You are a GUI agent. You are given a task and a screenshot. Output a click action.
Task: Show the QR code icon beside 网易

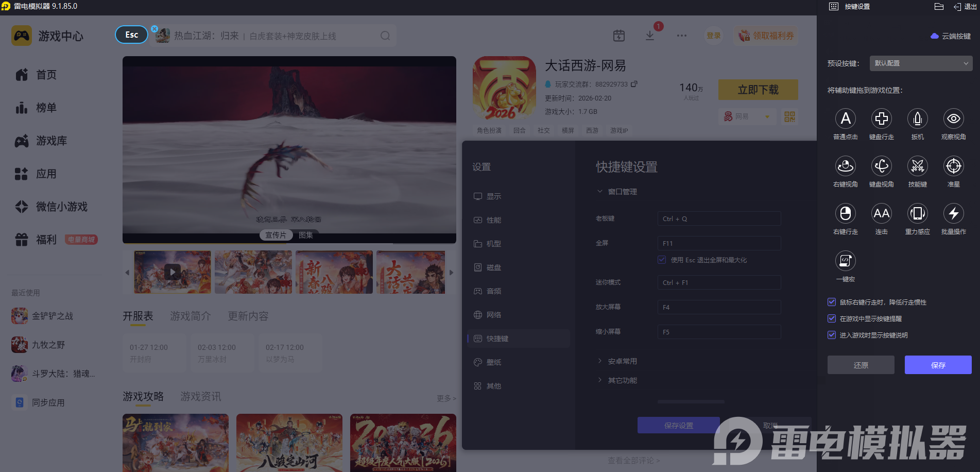[x=789, y=116]
